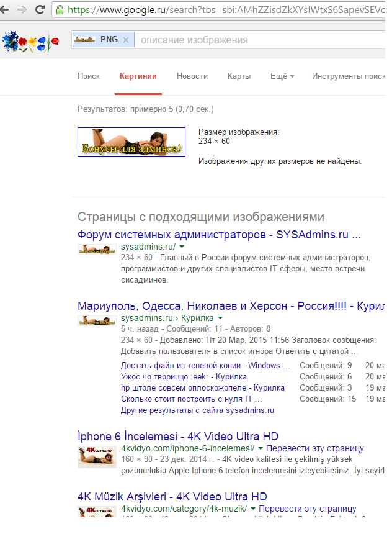
Task: Click 'Сообщений: 3' count text
Action: tap(326, 388)
